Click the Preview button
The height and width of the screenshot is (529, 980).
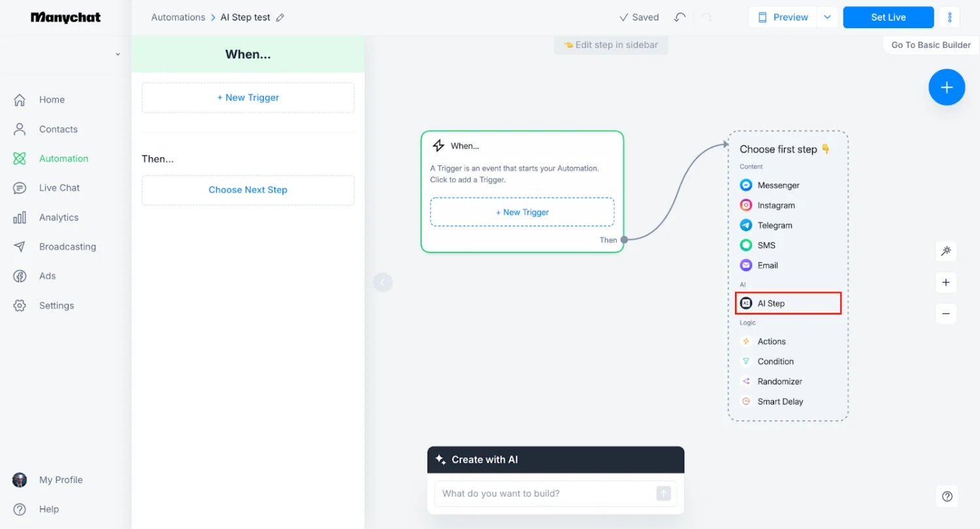(783, 18)
